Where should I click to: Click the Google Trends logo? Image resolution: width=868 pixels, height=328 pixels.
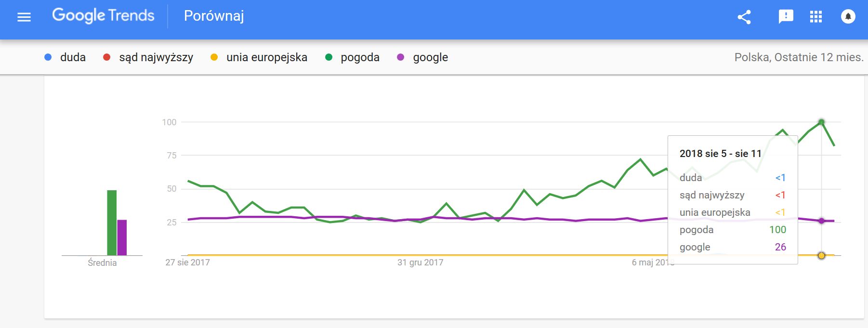(x=103, y=16)
